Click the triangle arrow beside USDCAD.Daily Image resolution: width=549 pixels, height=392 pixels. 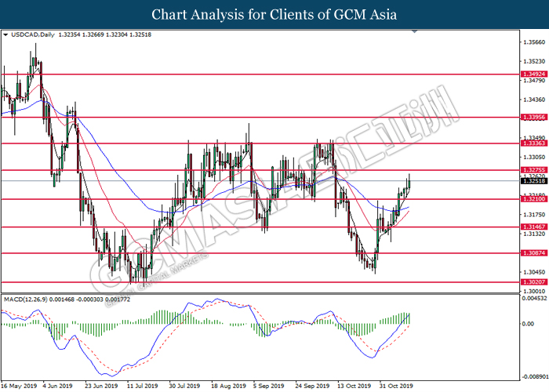(x=6, y=35)
